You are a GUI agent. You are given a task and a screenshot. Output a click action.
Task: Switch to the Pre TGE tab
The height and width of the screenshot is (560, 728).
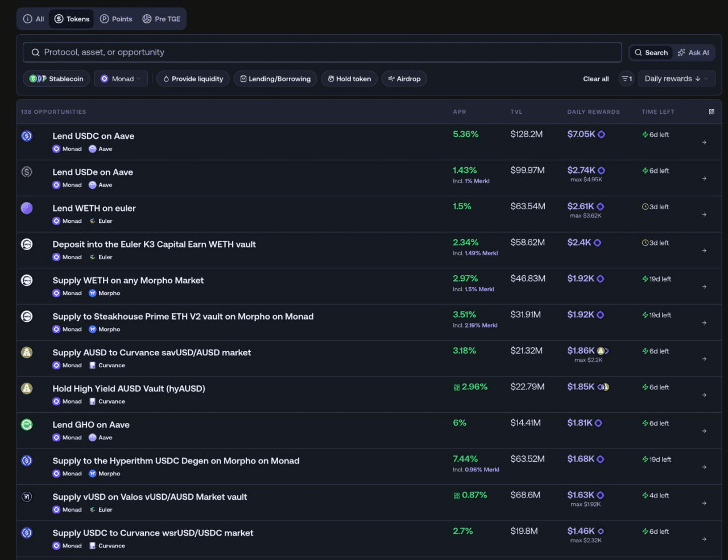[x=161, y=19]
